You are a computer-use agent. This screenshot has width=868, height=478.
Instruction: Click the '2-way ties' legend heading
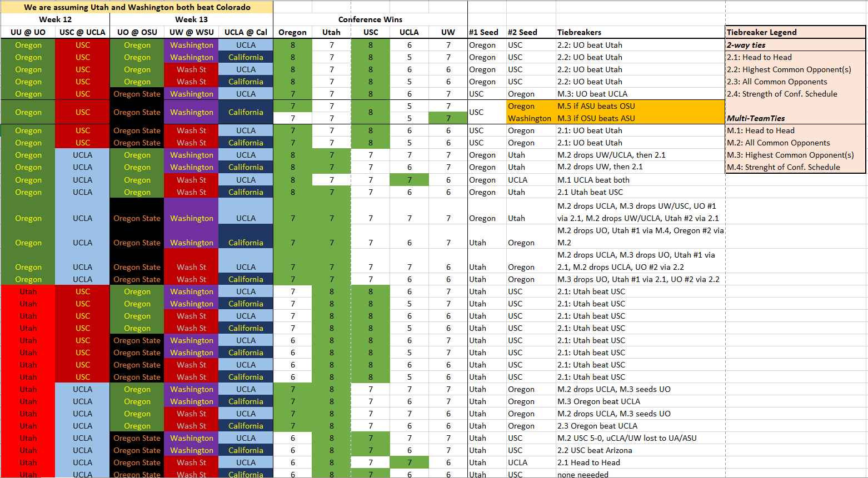point(795,45)
